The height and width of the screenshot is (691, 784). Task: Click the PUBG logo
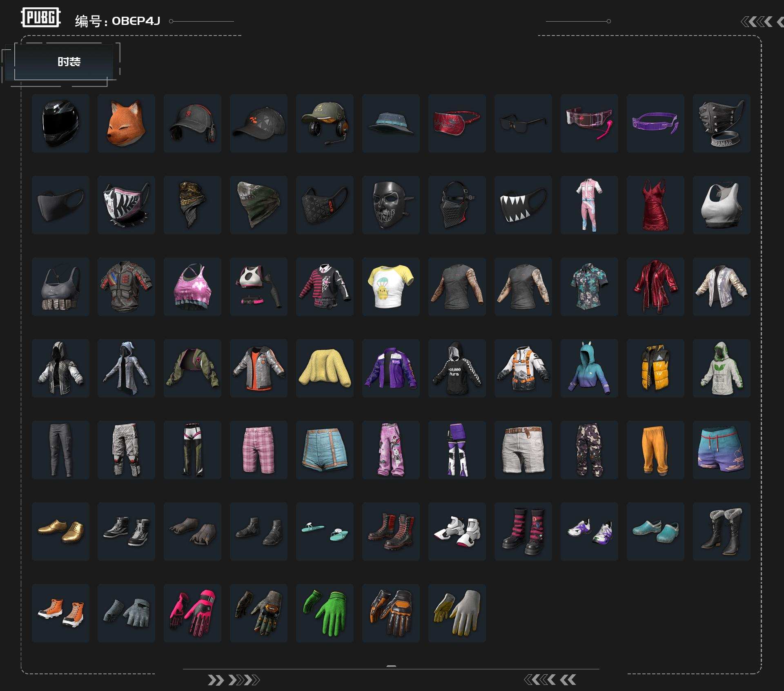tap(40, 18)
